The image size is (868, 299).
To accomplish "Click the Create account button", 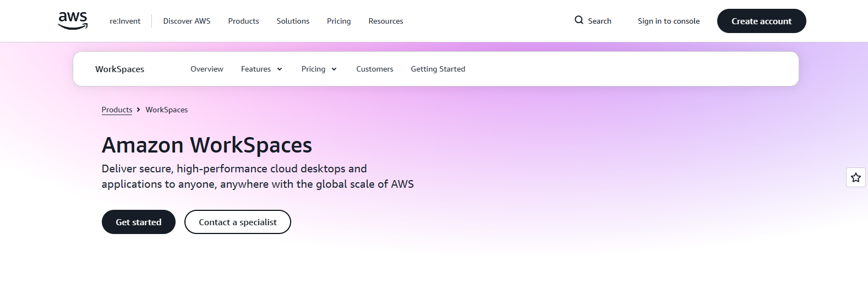I will coord(762,21).
